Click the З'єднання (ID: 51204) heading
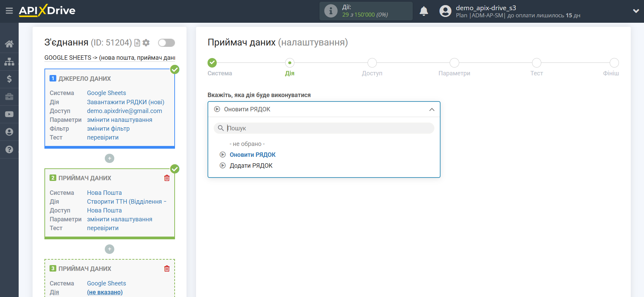Screen dimensions: 644x297 point(88,43)
